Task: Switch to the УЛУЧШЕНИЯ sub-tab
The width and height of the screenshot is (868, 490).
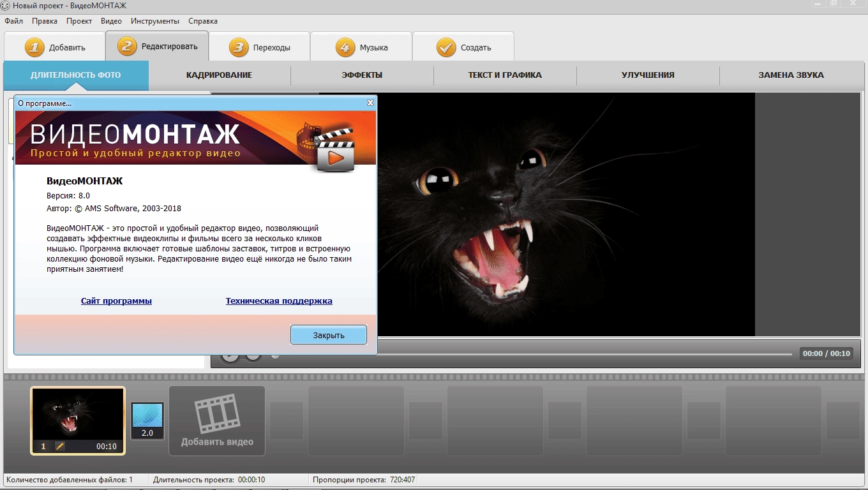Action: (x=648, y=75)
